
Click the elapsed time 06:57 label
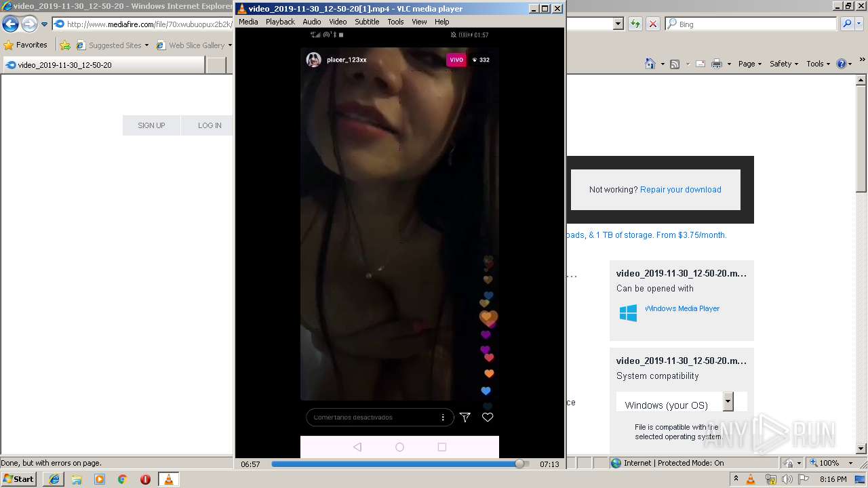coord(250,464)
